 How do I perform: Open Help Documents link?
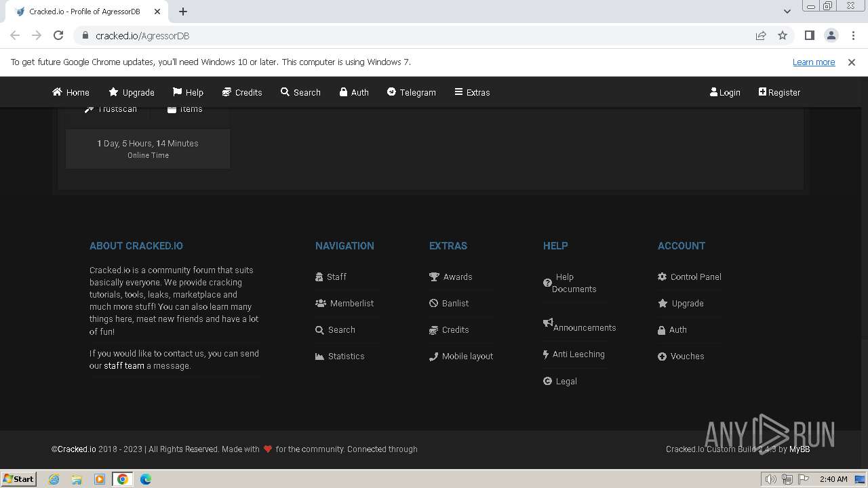570,283
